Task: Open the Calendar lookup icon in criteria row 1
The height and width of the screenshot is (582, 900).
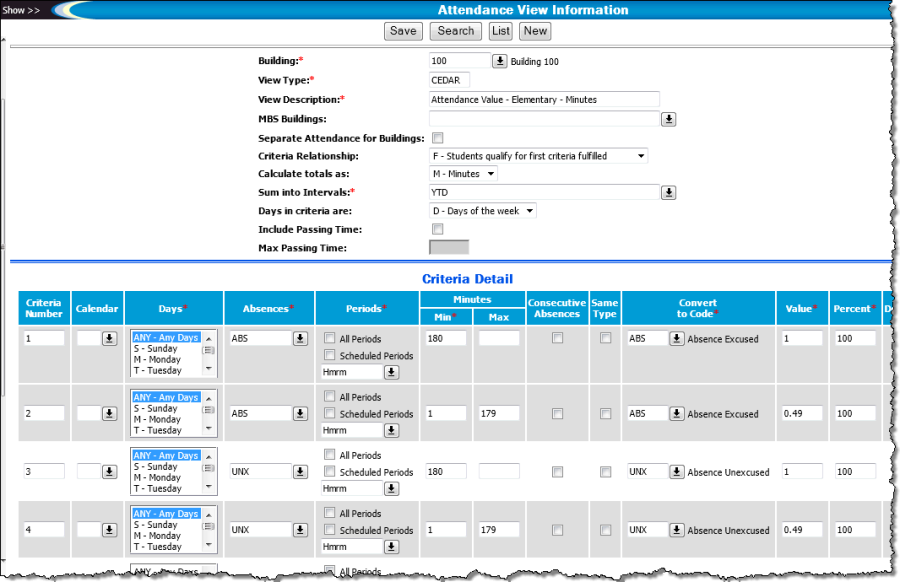Action: click(109, 339)
